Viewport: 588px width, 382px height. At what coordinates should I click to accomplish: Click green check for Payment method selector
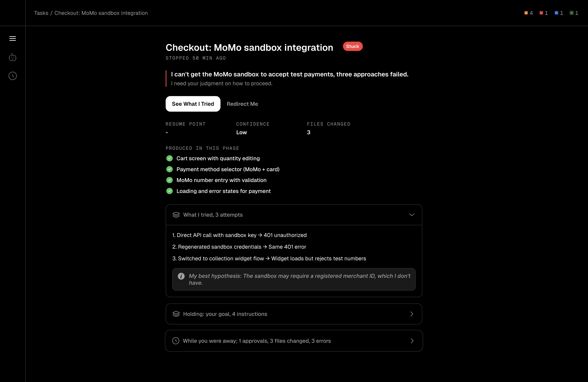pos(170,169)
